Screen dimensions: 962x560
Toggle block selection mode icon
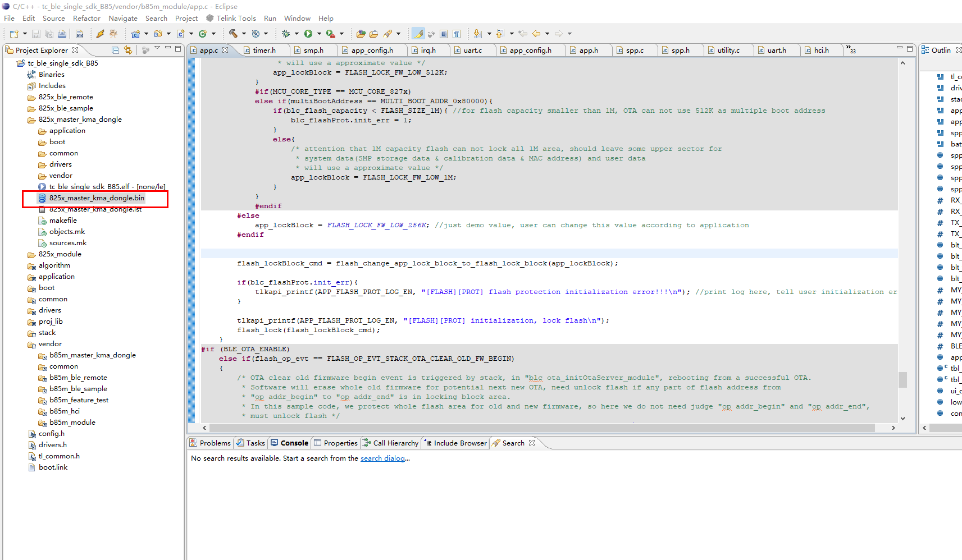(x=444, y=34)
